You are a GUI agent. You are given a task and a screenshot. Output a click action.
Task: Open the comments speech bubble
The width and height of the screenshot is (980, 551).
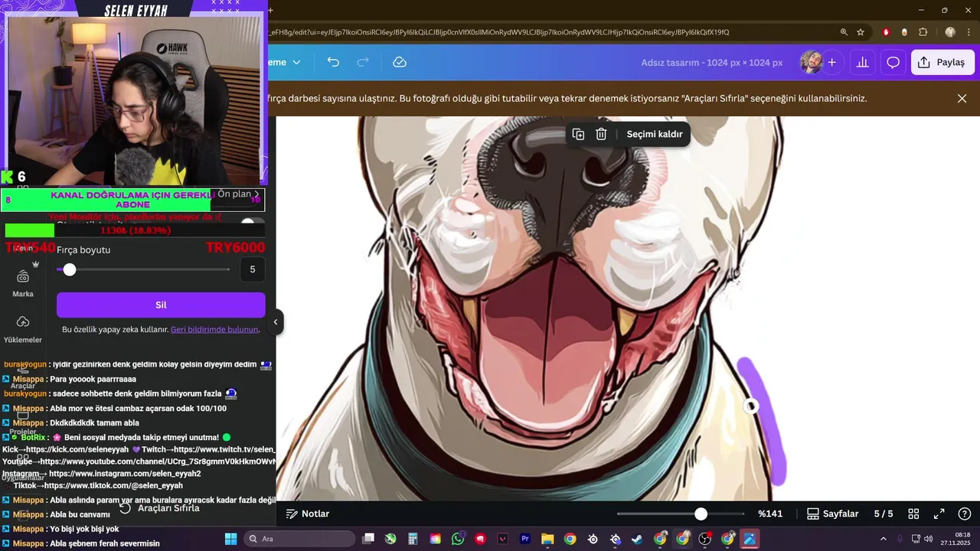pyautogui.click(x=893, y=62)
